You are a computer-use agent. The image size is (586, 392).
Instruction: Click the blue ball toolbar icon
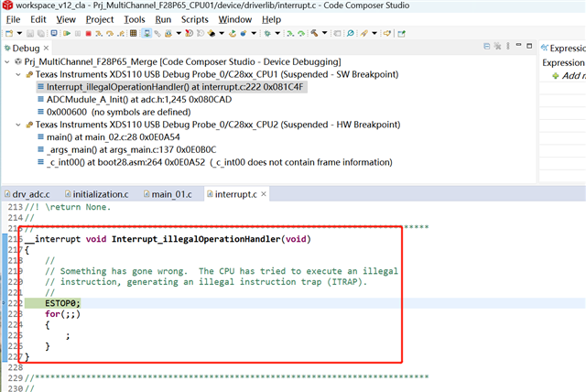tap(244, 33)
